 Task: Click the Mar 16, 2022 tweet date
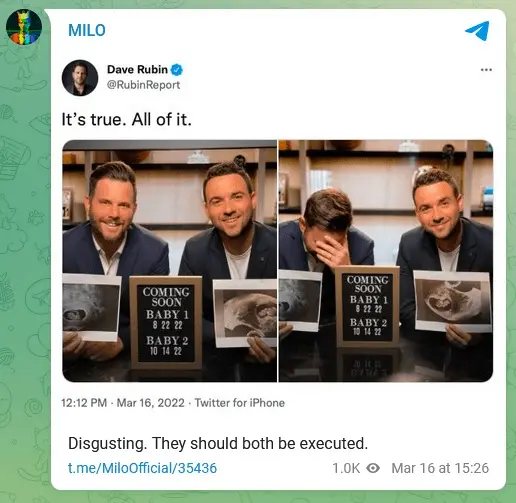point(150,403)
